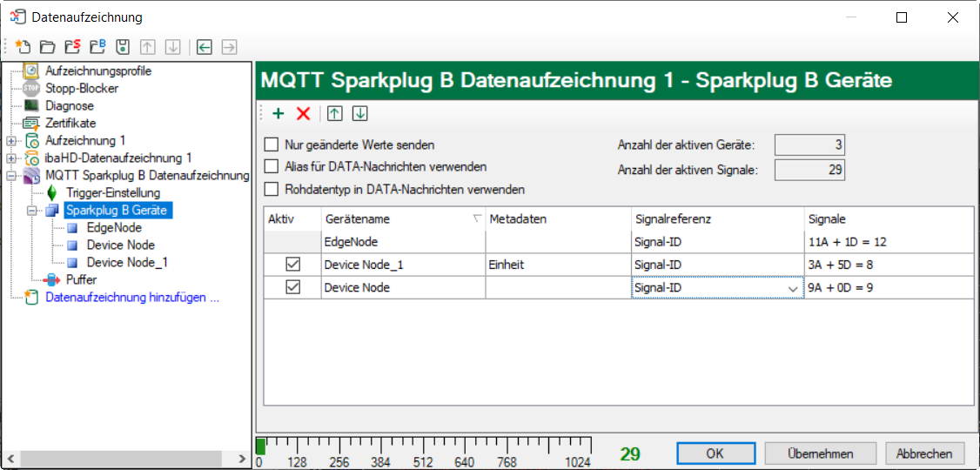Open Trigger-Einstellung in the tree
Viewport: 980px width, 470px height.
(x=113, y=192)
